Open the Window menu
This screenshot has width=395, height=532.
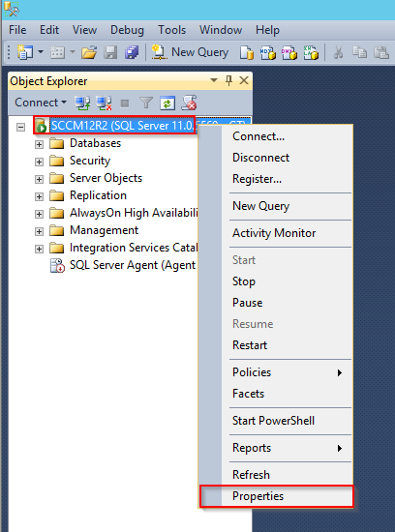click(x=221, y=30)
